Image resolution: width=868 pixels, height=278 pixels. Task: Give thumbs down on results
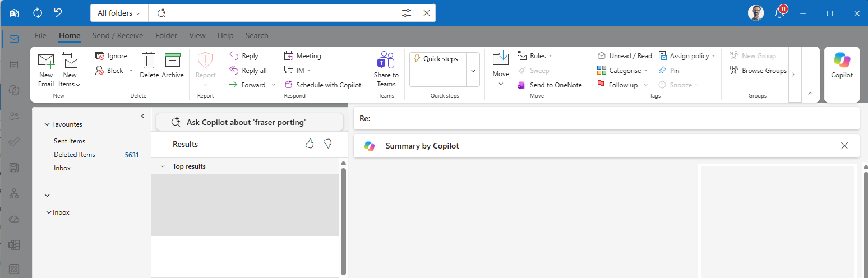point(328,144)
